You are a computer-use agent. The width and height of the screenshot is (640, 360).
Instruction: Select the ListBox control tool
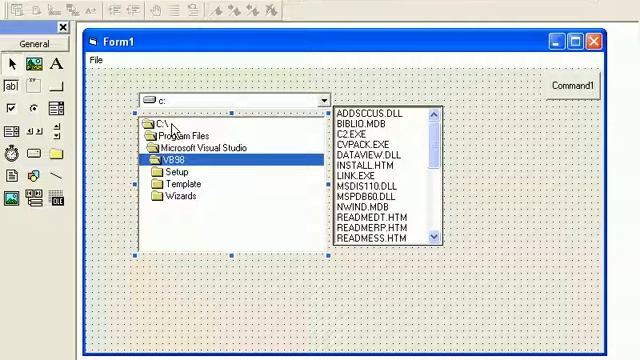(12, 131)
